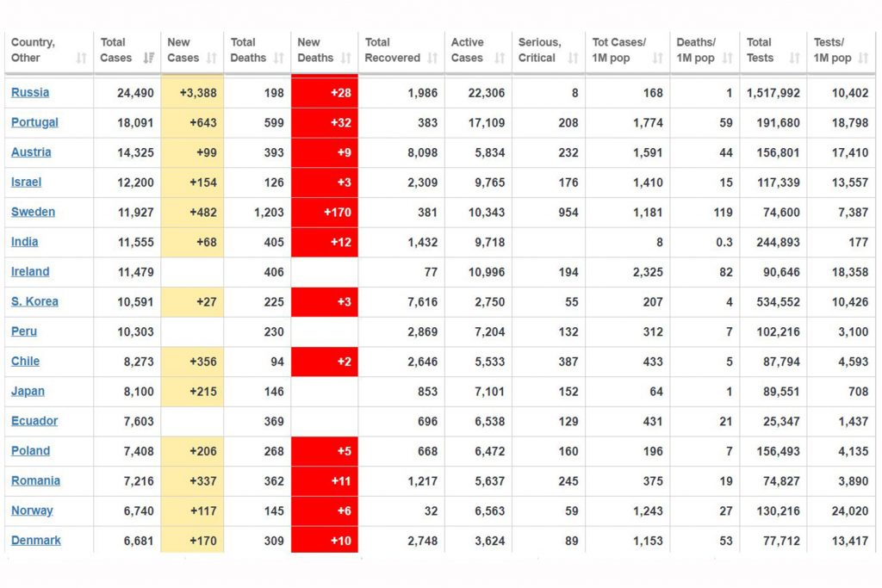This screenshot has height=588, width=882.
Task: Sort by Tot Cases/1M pop icon
Action: tap(657, 58)
